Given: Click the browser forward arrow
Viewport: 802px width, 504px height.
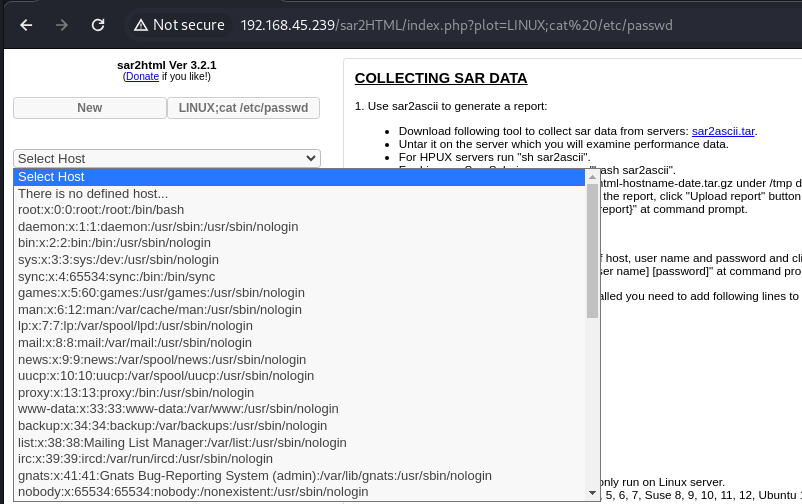Looking at the screenshot, I should click(x=62, y=25).
